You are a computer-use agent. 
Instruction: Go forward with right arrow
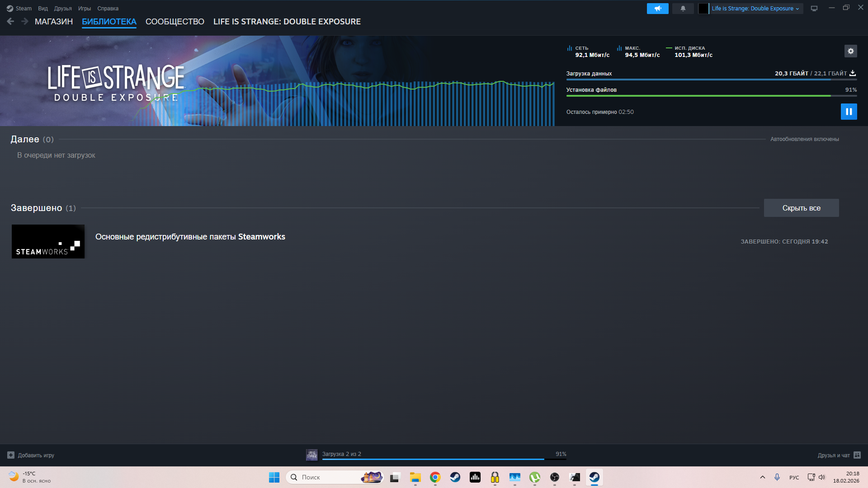(25, 21)
